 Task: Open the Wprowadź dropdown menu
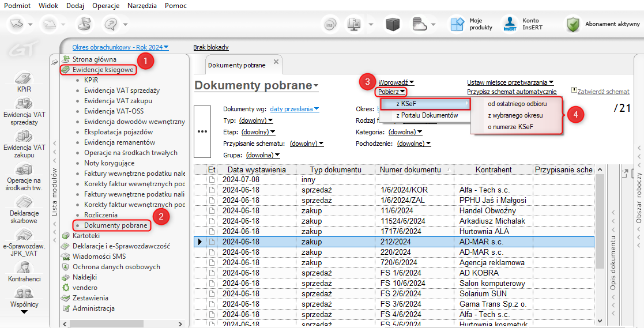396,82
